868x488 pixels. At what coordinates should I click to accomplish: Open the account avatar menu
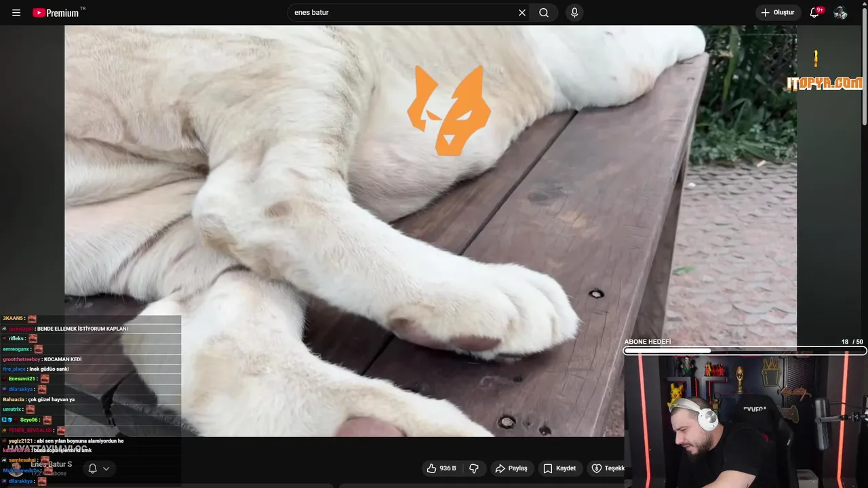coord(841,13)
